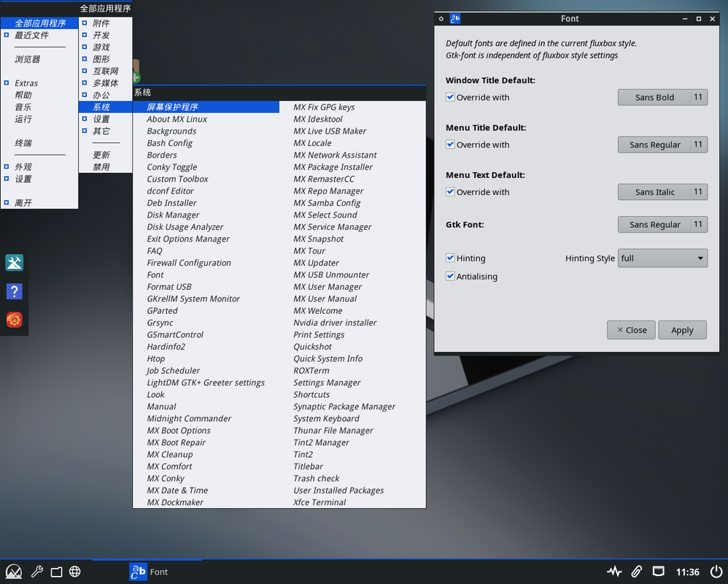Viewport: 728px width, 584px height.
Task: Open Nvidia driver installer menu entry
Action: click(x=352, y=323)
